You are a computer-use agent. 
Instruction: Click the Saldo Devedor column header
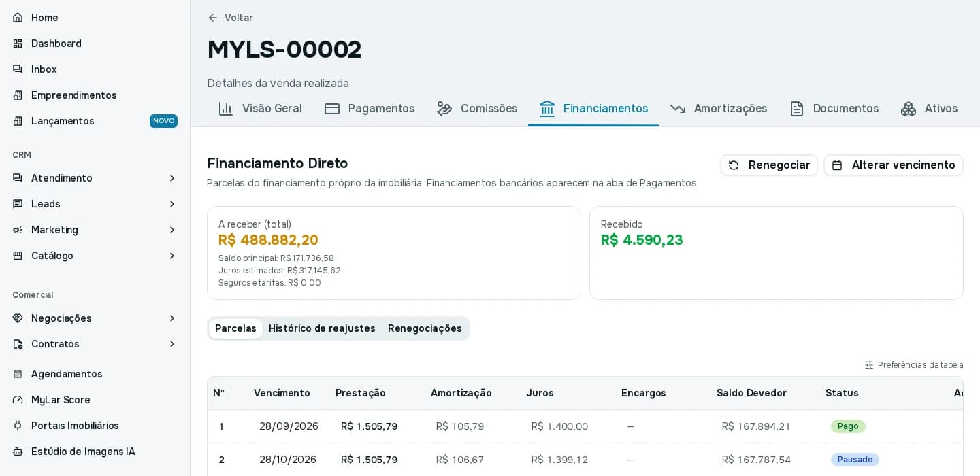751,393
